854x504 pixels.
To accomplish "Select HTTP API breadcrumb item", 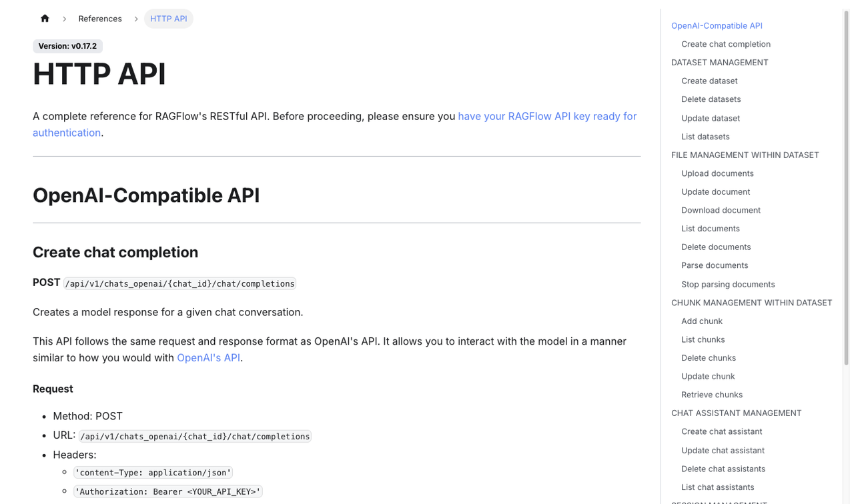I will click(x=169, y=19).
